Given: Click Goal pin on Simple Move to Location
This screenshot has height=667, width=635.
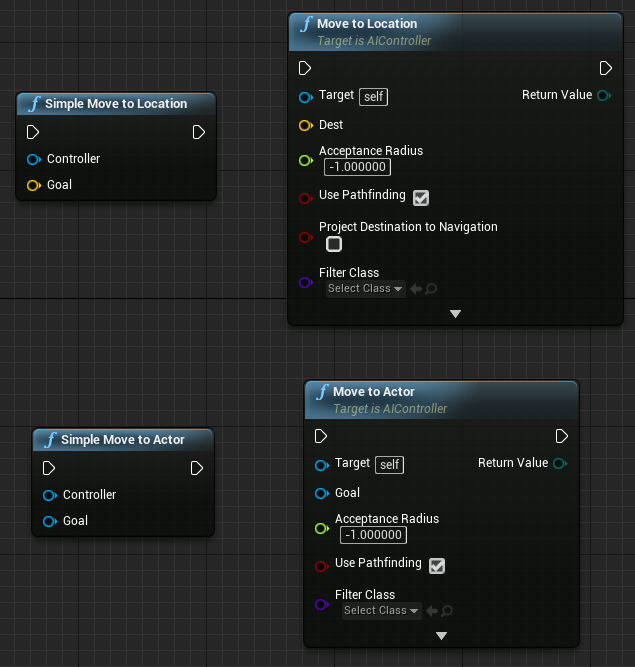Looking at the screenshot, I should (x=33, y=185).
